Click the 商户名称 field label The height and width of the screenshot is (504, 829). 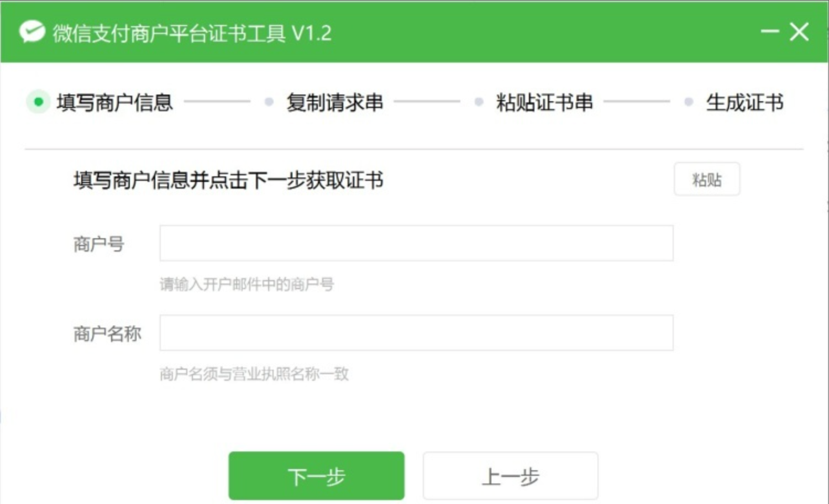[107, 333]
